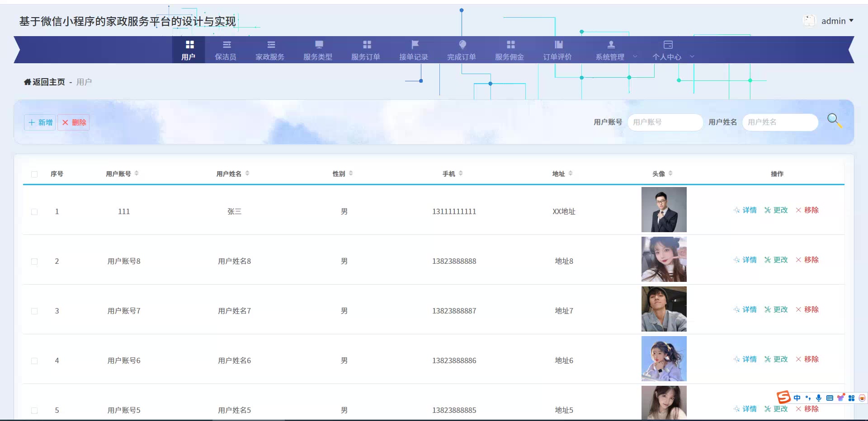This screenshot has height=421, width=868.
Task: Click the home icon beside 返回主页
Action: tap(27, 82)
